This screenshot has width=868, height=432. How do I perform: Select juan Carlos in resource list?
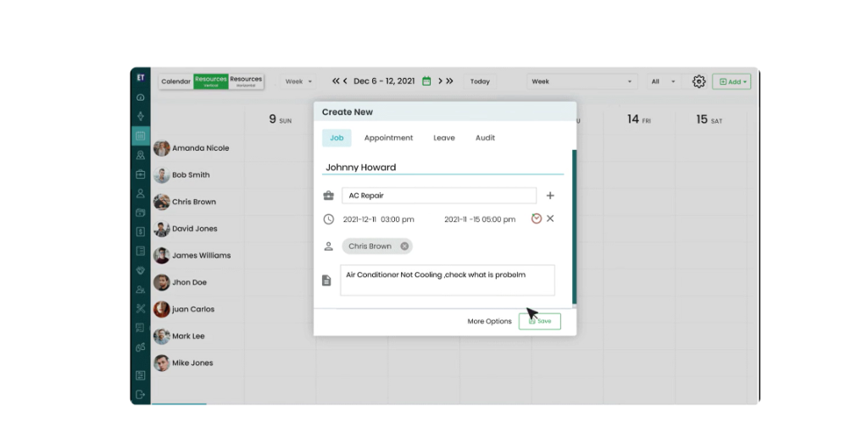click(192, 309)
